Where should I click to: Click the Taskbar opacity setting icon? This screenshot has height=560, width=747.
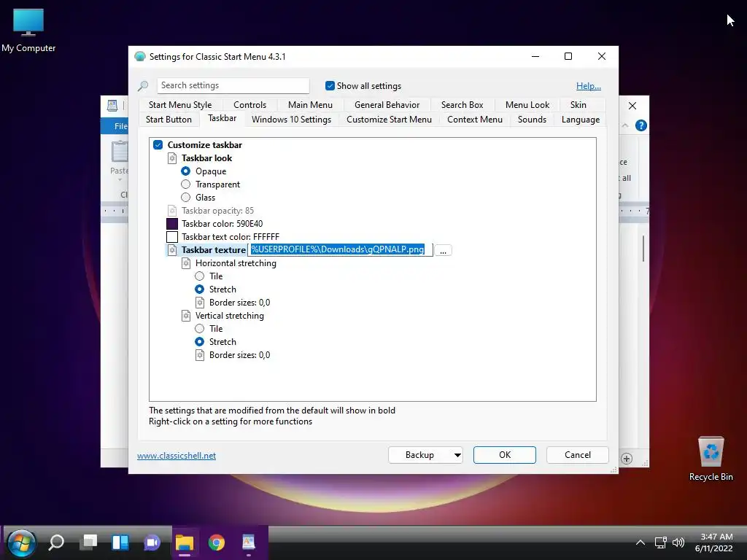point(172,211)
